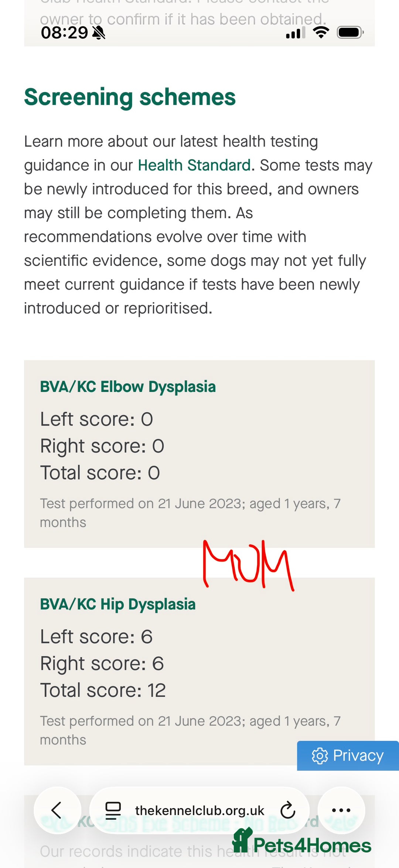
Task: Open the Privacy settings button
Action: coord(348,756)
